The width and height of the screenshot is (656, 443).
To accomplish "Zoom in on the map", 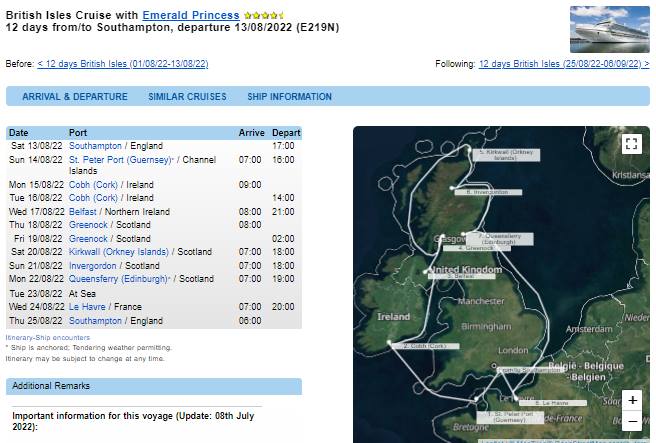I will [x=632, y=400].
